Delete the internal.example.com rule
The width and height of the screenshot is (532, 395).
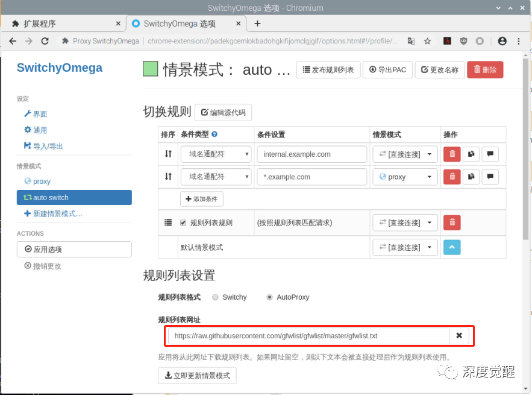click(452, 154)
